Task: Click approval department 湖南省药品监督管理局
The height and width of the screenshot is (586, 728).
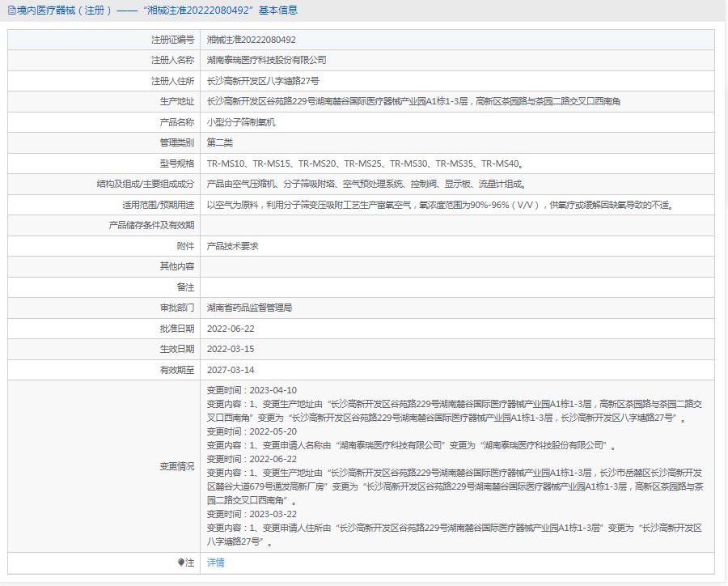Action: (249, 308)
